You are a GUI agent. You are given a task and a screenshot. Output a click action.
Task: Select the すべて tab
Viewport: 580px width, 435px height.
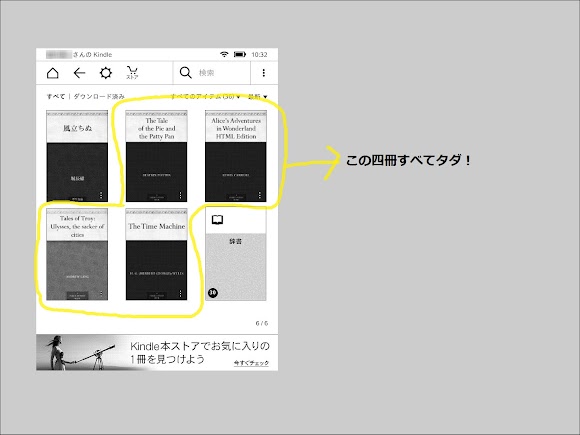[56, 96]
